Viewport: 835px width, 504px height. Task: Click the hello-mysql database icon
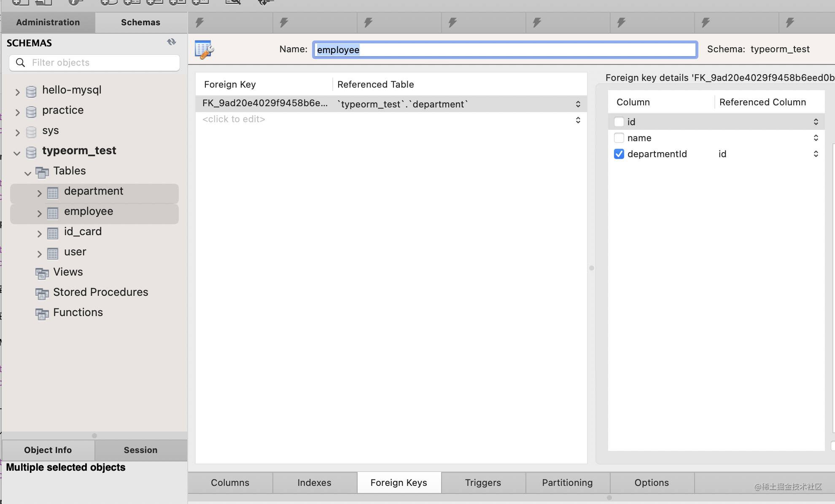[x=31, y=91]
